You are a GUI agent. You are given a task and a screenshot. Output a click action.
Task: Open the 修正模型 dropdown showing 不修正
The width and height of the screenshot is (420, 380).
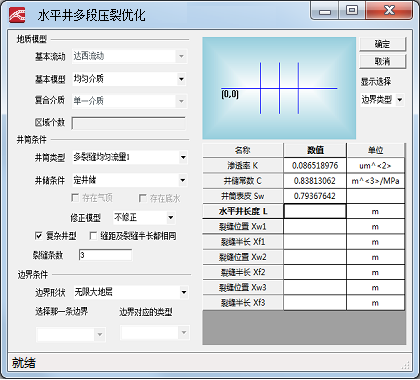[144, 218]
